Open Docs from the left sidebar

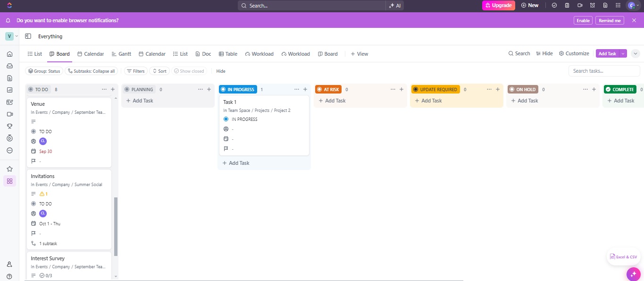(9, 78)
